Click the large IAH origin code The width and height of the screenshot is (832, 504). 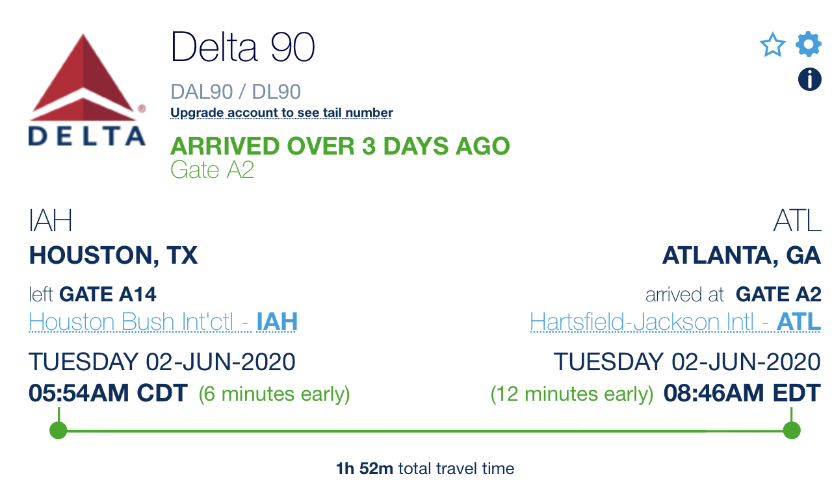51,221
